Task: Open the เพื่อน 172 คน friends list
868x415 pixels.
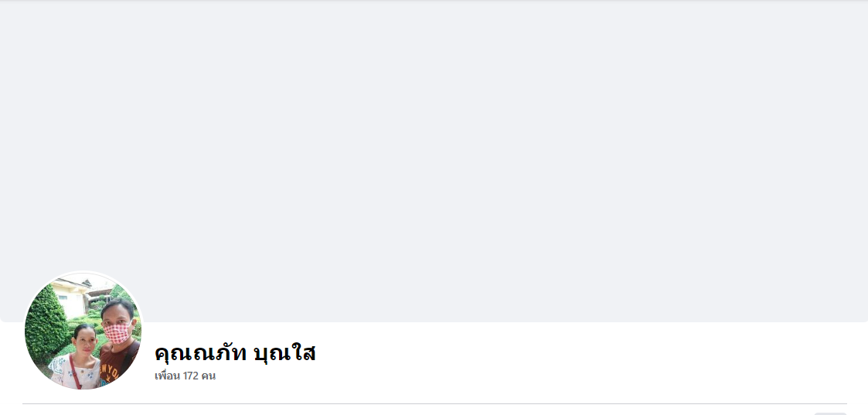Action: point(185,376)
